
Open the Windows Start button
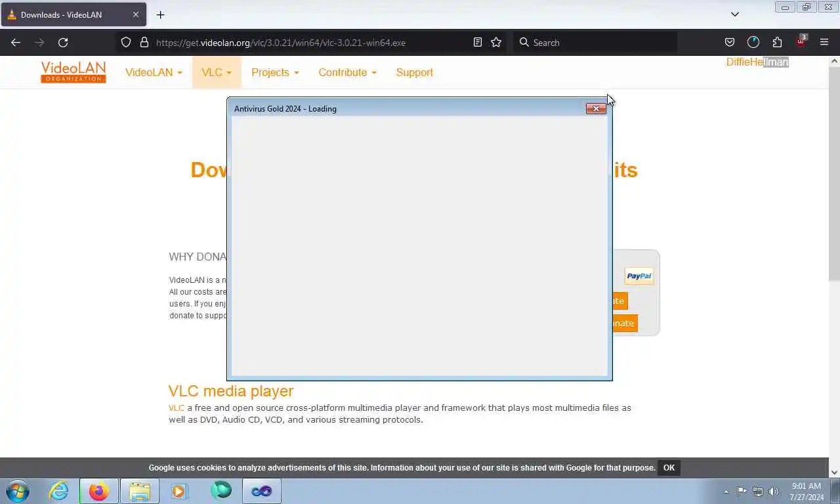click(18, 491)
